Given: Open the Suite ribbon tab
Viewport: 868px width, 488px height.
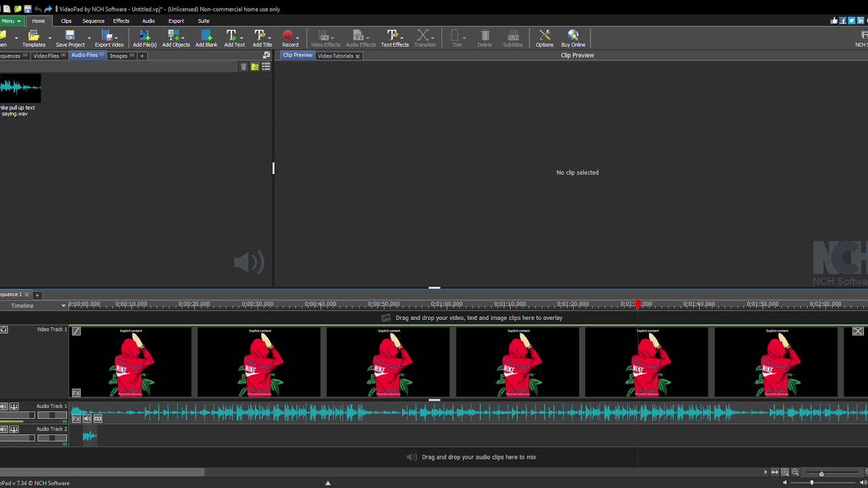Looking at the screenshot, I should [203, 21].
